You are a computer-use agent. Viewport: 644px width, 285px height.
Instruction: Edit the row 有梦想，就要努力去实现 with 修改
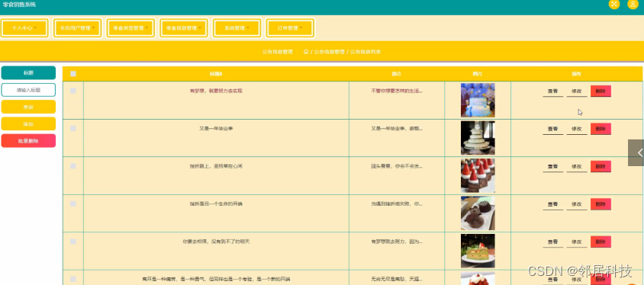click(x=577, y=91)
